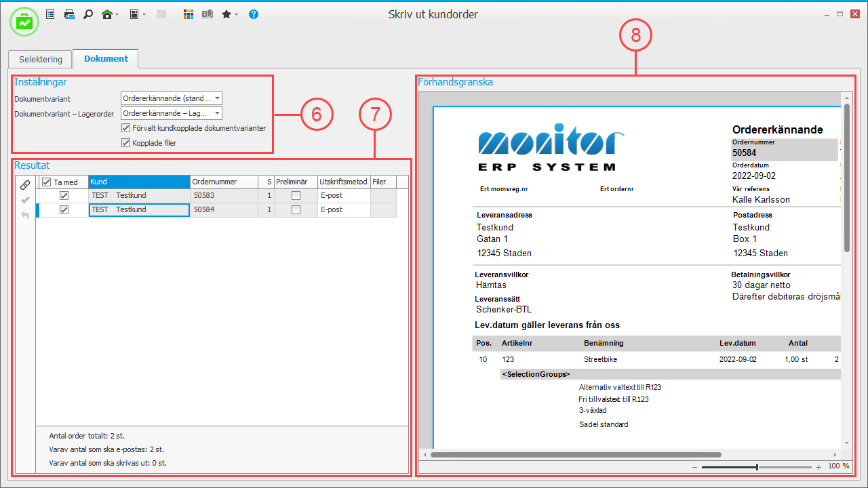Click the print and e-mail icon
The image size is (868, 488).
(69, 14)
